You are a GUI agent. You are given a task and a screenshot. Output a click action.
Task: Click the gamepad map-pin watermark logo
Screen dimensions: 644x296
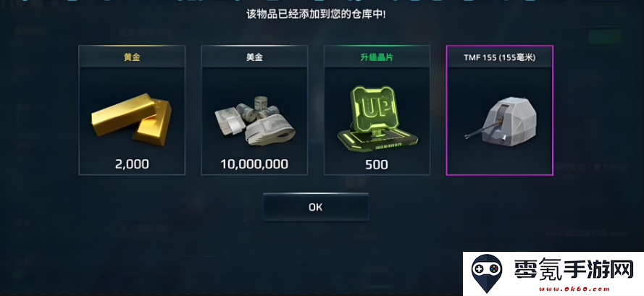486,274
